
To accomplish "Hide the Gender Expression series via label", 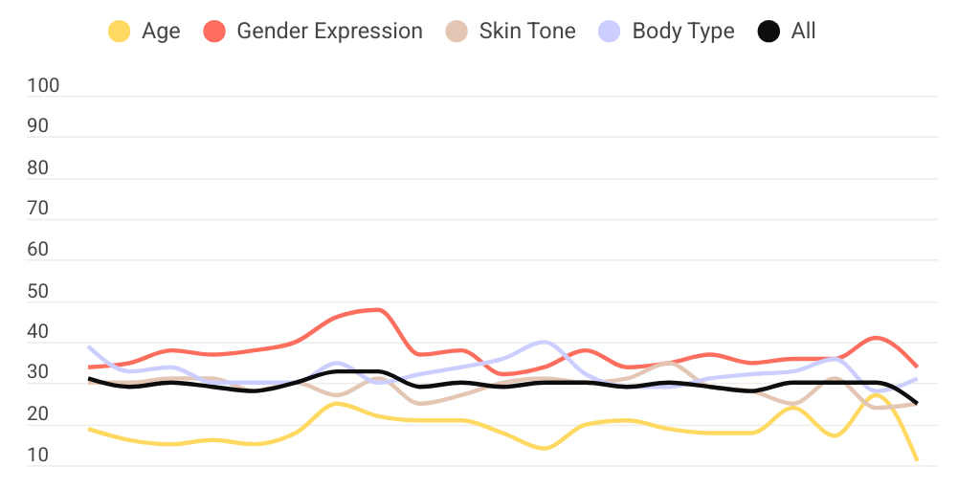I will click(329, 32).
